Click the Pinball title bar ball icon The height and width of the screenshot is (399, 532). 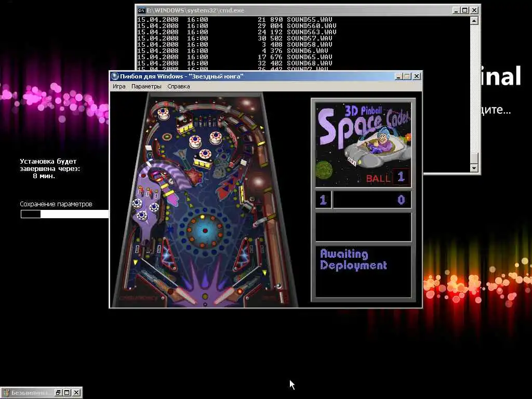pyautogui.click(x=115, y=76)
